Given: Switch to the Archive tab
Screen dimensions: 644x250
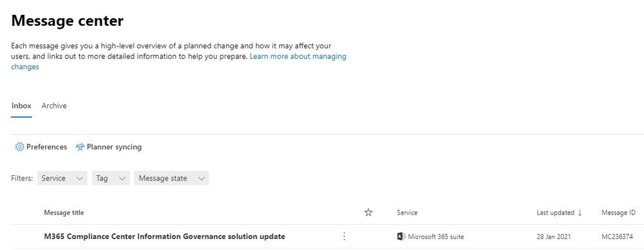Looking at the screenshot, I should point(54,106).
